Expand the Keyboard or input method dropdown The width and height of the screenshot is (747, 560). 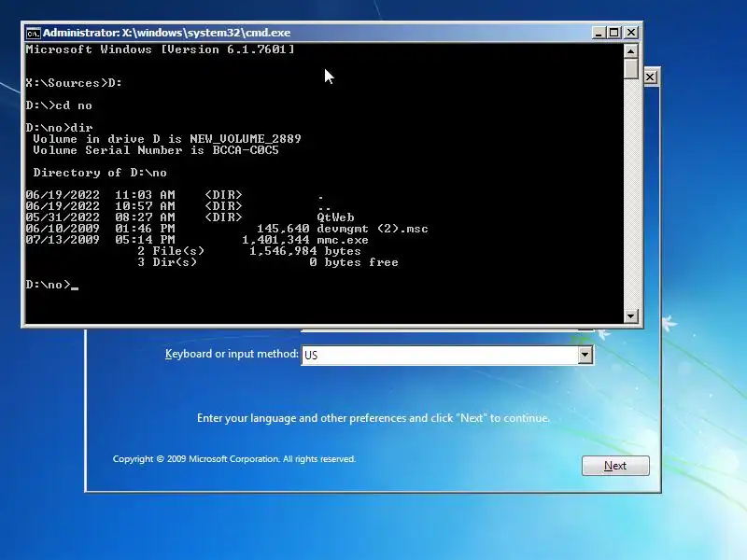(x=585, y=355)
